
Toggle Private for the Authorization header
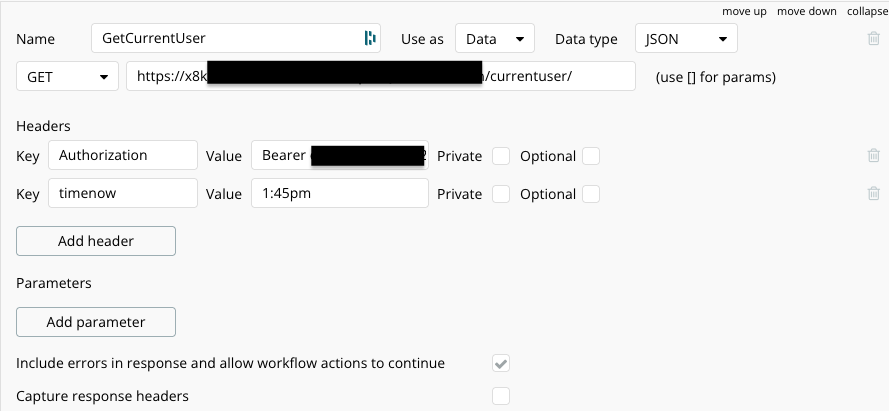click(501, 156)
